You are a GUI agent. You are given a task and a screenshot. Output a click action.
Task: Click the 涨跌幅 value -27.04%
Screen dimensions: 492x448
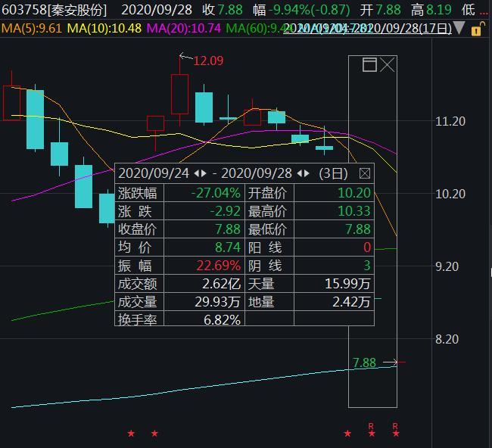[216, 193]
